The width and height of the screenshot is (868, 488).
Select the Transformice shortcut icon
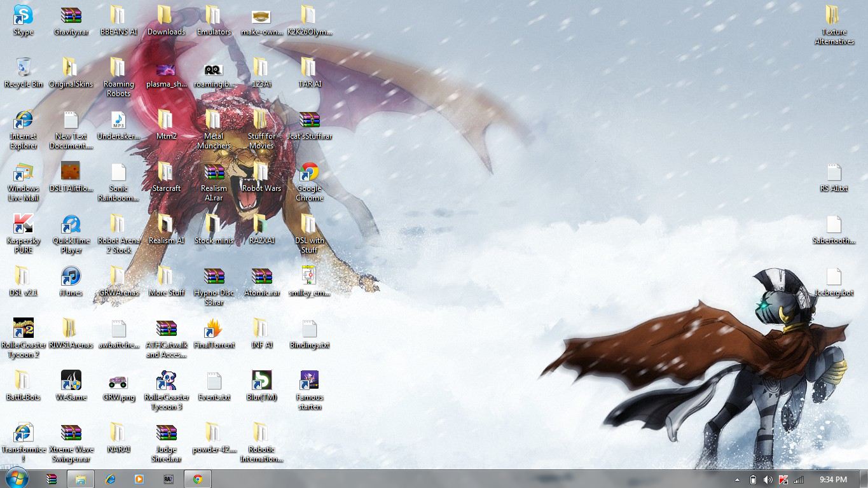point(23,443)
